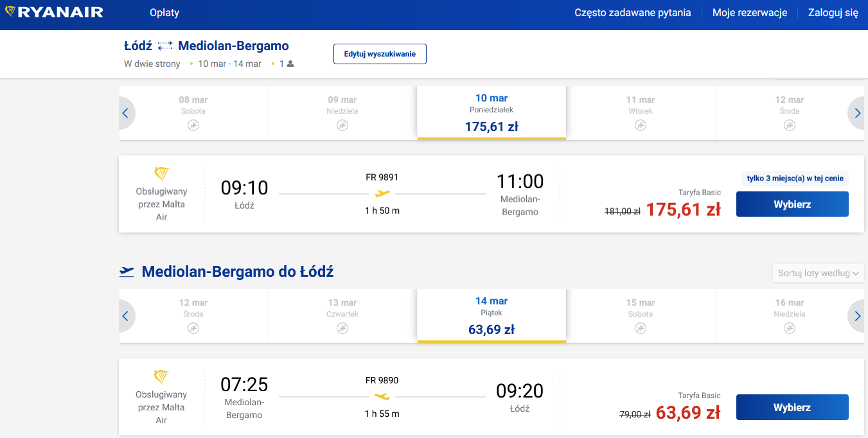Show earlier outbound dates with left arrow

coord(126,114)
